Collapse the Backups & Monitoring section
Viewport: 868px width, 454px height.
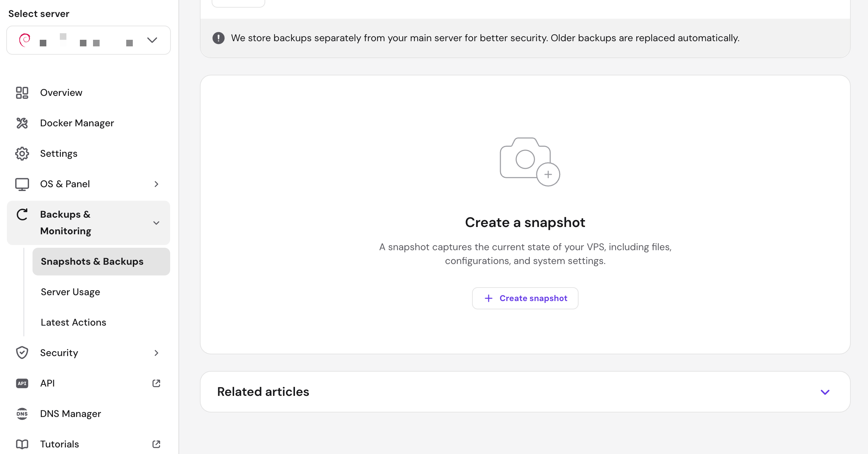156,223
